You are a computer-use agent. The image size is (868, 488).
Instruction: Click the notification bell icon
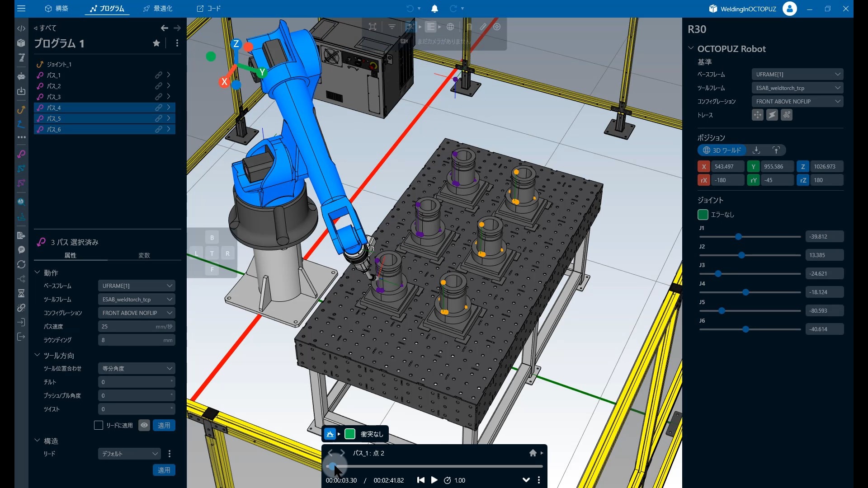434,9
